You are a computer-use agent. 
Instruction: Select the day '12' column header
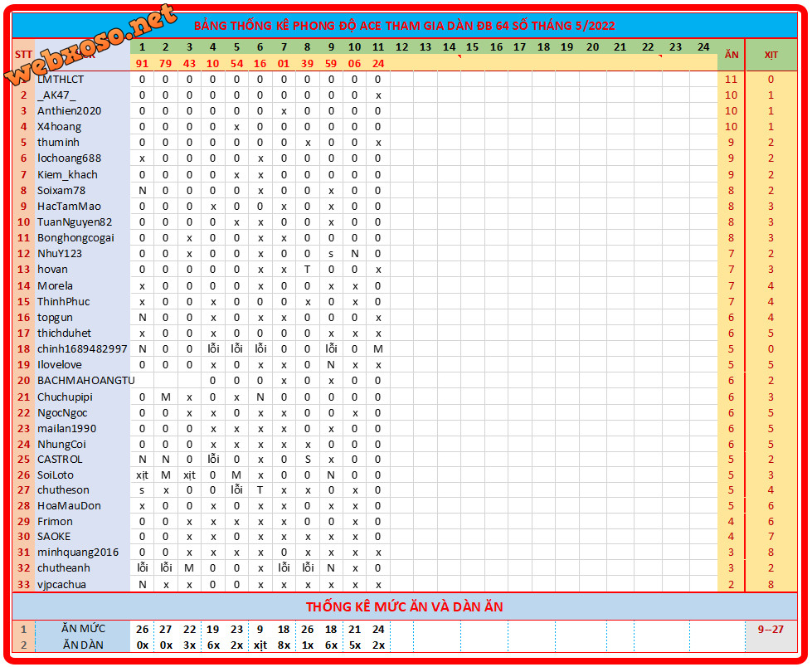click(402, 47)
